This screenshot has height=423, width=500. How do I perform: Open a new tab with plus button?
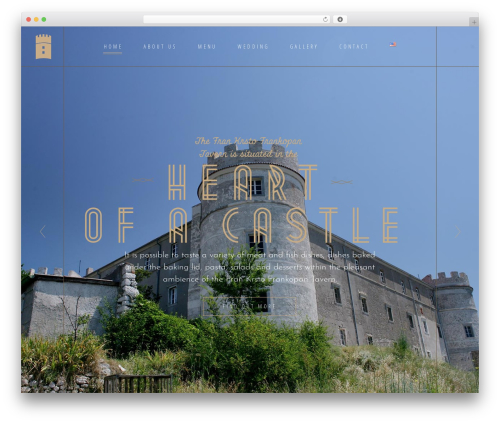(x=474, y=22)
